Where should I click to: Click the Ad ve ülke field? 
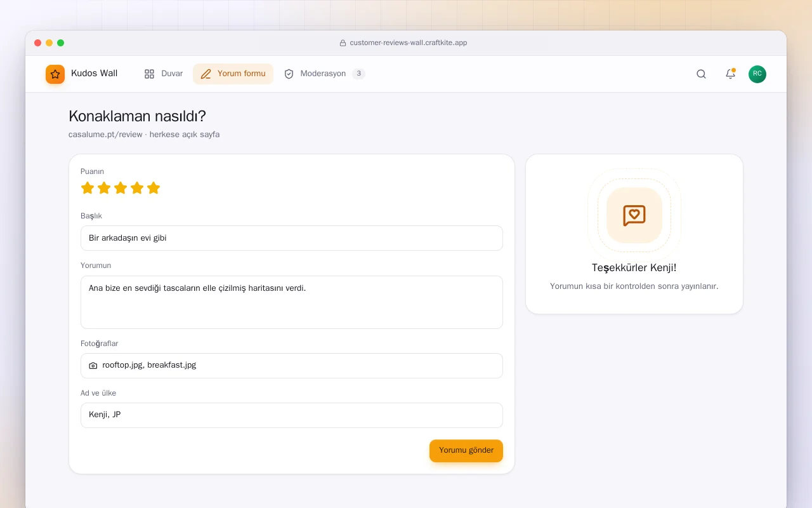coord(292,415)
